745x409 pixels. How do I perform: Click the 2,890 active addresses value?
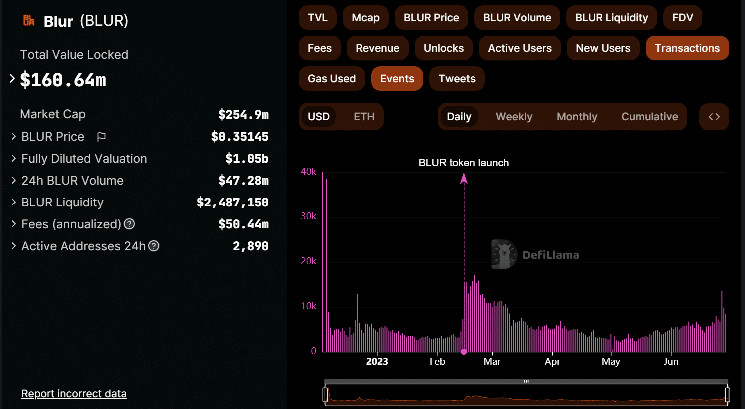pyautogui.click(x=250, y=246)
